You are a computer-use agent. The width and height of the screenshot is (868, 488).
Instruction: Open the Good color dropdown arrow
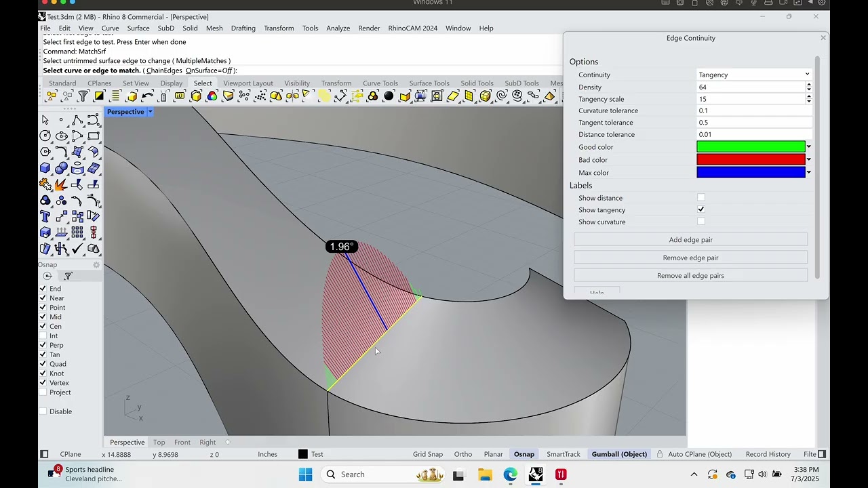click(x=808, y=147)
